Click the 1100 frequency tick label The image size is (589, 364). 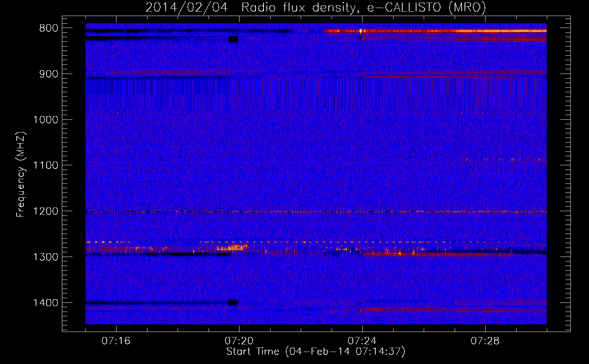(46, 165)
